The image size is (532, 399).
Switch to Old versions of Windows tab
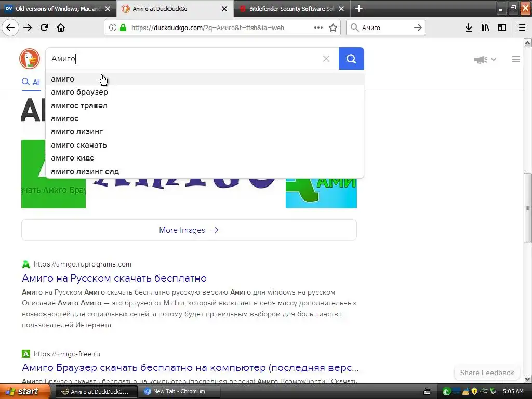pos(58,8)
